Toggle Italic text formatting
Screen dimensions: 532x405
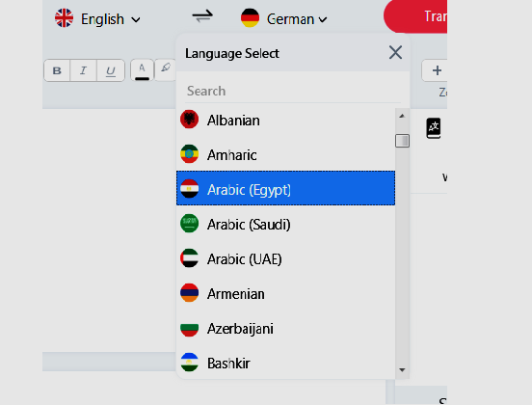83,70
